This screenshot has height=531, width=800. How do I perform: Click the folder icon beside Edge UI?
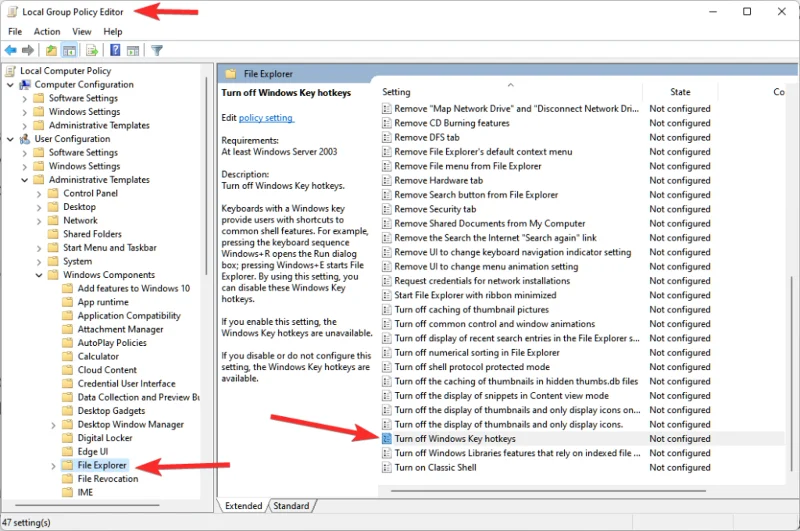click(x=67, y=451)
